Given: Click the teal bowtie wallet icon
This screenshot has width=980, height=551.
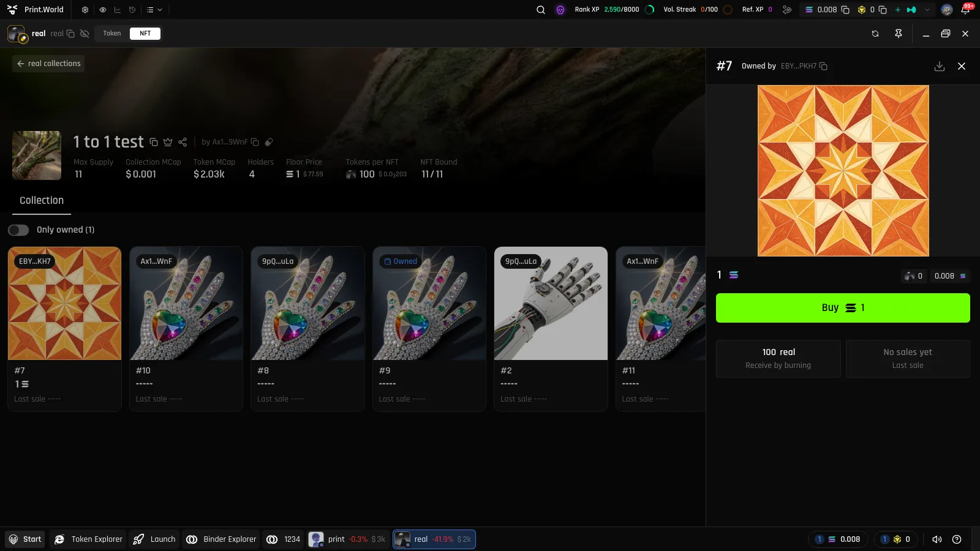Looking at the screenshot, I should (911, 10).
